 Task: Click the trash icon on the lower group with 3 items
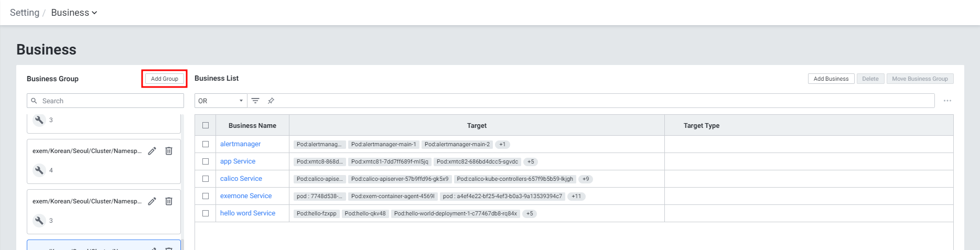[169, 201]
